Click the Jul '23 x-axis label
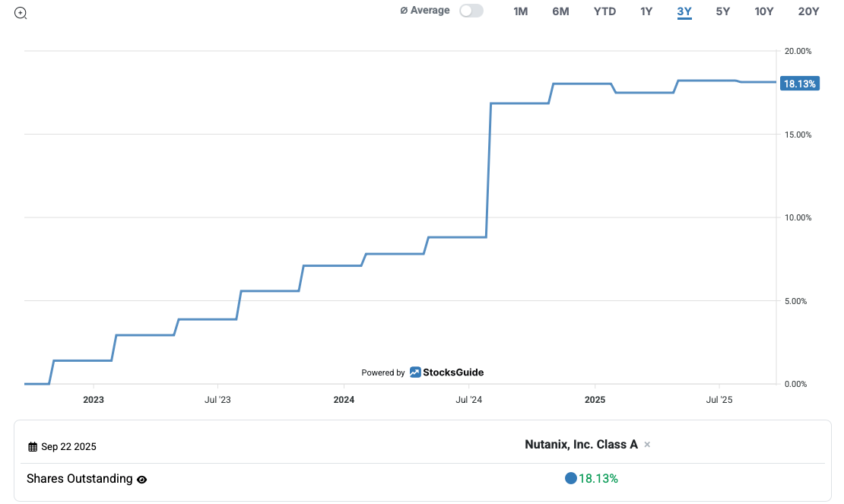Screen dimensions: 844x504 coord(217,400)
